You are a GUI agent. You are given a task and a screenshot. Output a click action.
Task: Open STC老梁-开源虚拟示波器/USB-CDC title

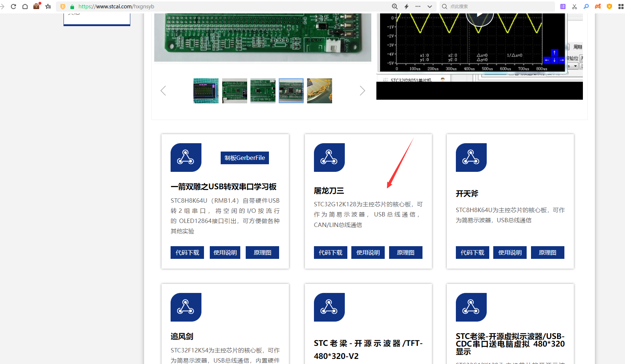point(510,344)
